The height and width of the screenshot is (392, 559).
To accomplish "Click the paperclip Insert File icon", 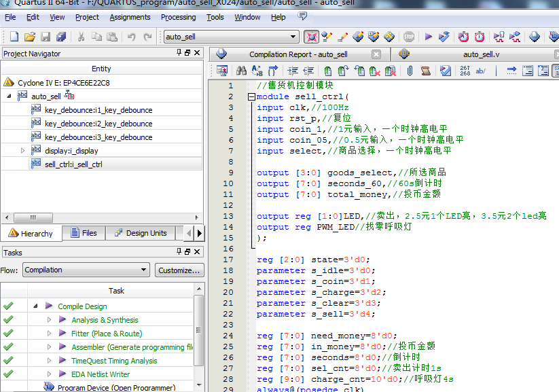I will (410, 71).
